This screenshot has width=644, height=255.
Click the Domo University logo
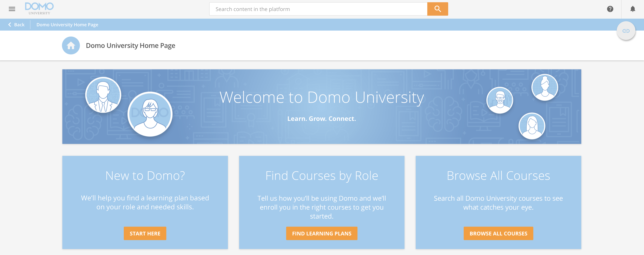[39, 9]
